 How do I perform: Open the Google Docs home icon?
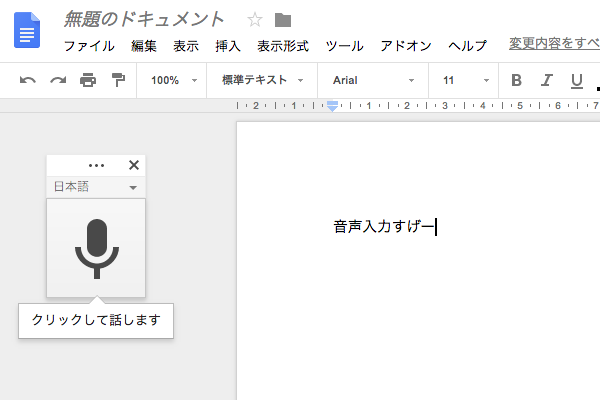point(27,30)
